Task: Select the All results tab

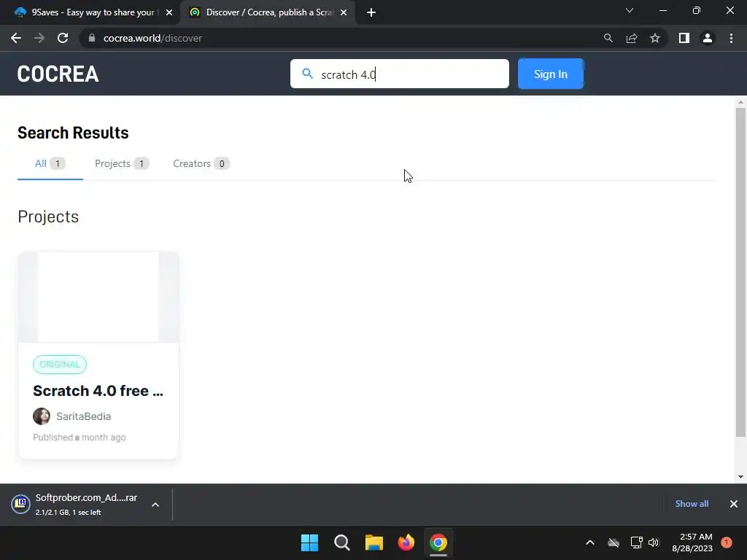Action: (x=50, y=164)
